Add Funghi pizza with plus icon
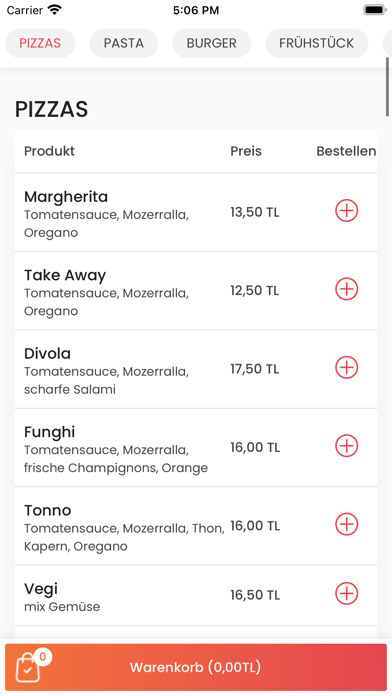 pyautogui.click(x=346, y=446)
